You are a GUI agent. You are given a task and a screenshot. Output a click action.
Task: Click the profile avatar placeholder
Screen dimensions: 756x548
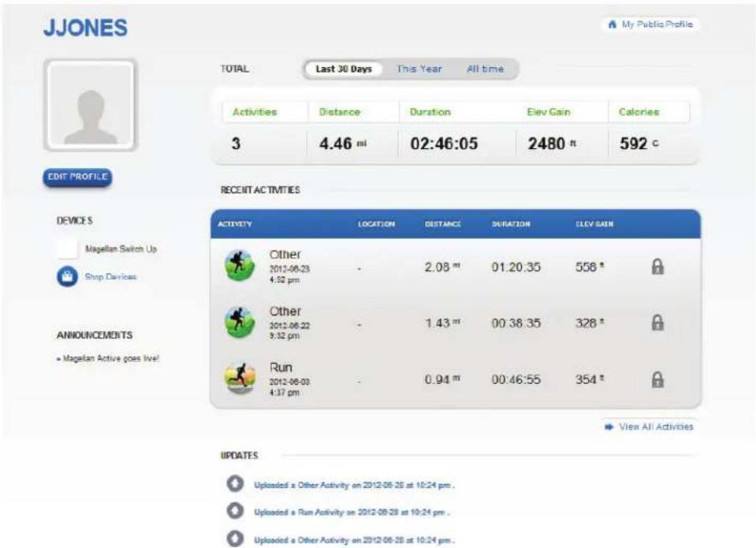91,105
